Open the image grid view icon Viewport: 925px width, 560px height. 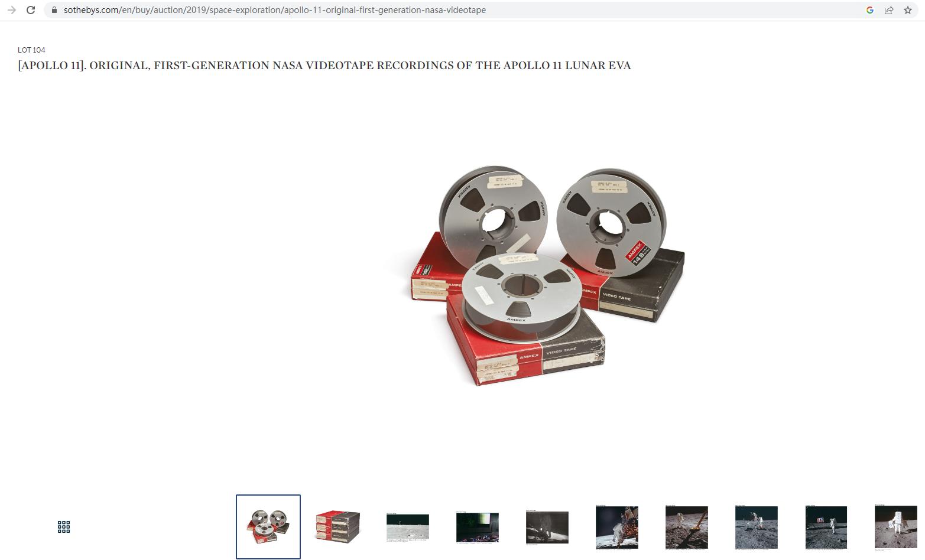64,527
